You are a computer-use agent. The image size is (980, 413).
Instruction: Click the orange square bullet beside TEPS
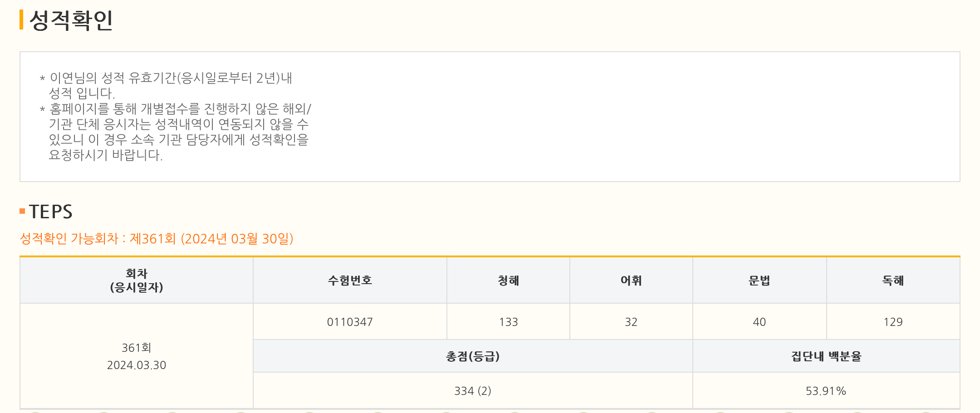[22, 211]
